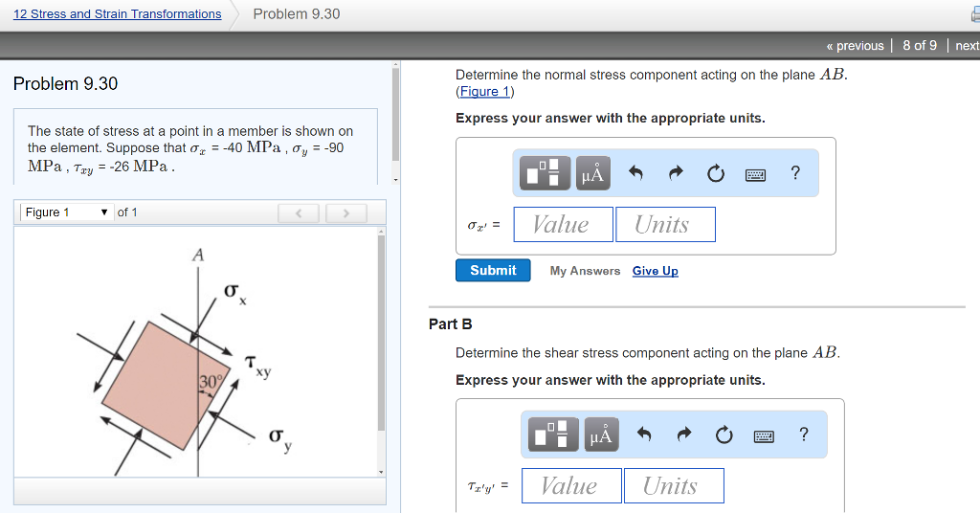
Task: Open µÅ symbols palette in Part B toolbar
Action: pos(601,435)
